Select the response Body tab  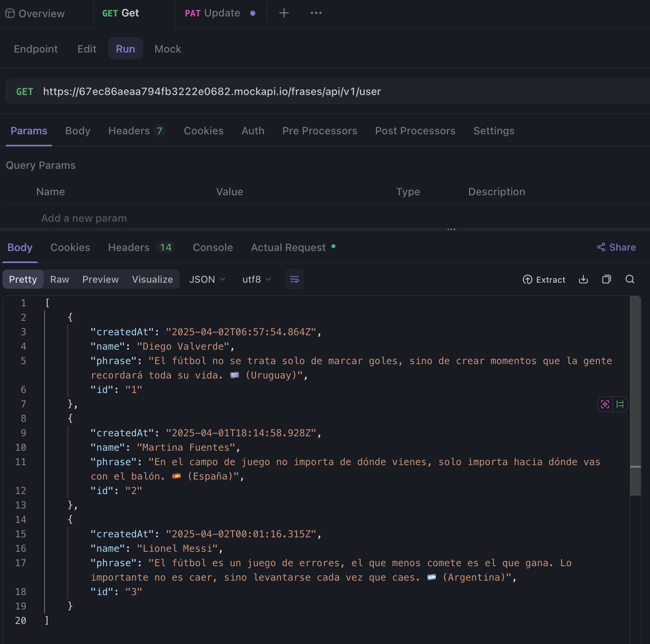pos(20,247)
